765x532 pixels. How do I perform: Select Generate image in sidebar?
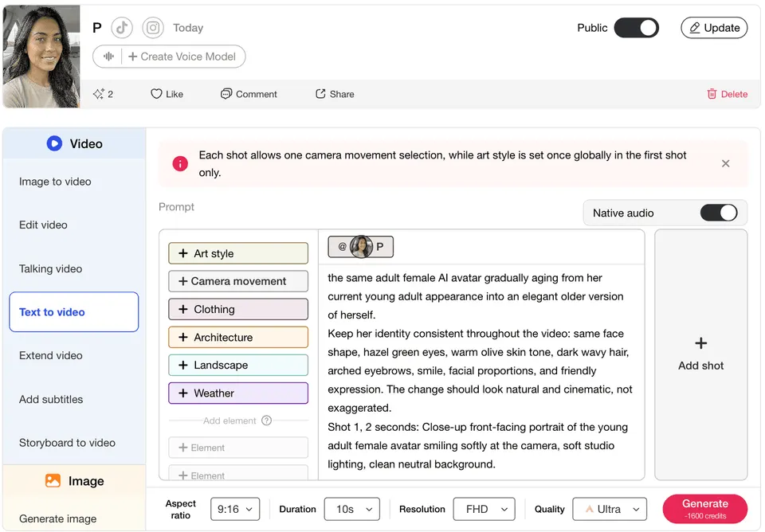[58, 518]
